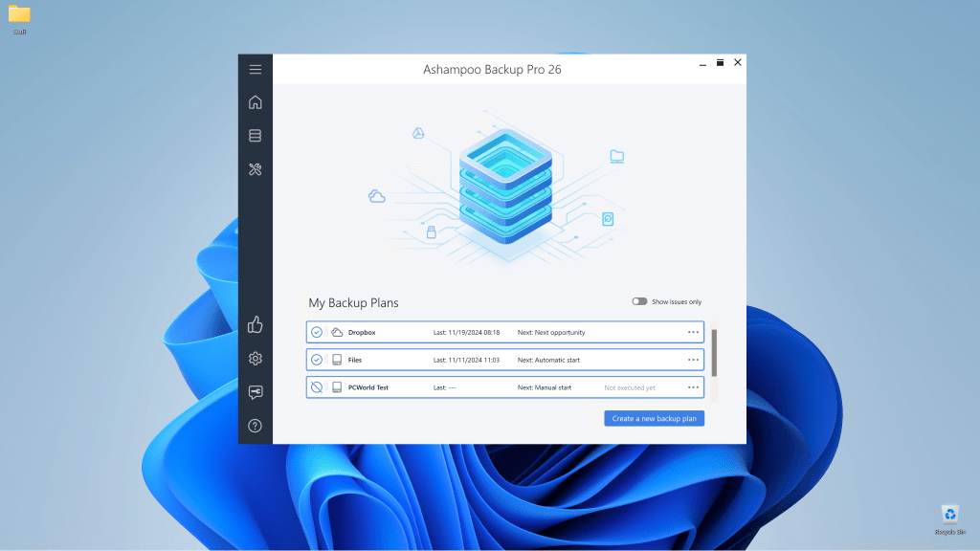Enable the Show issues only toggle
The image size is (980, 551).
click(639, 300)
